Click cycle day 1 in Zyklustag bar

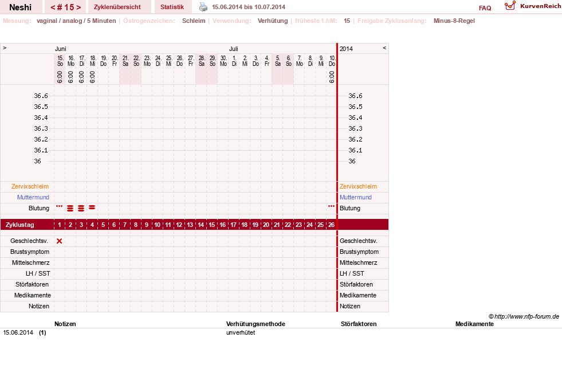pos(60,225)
